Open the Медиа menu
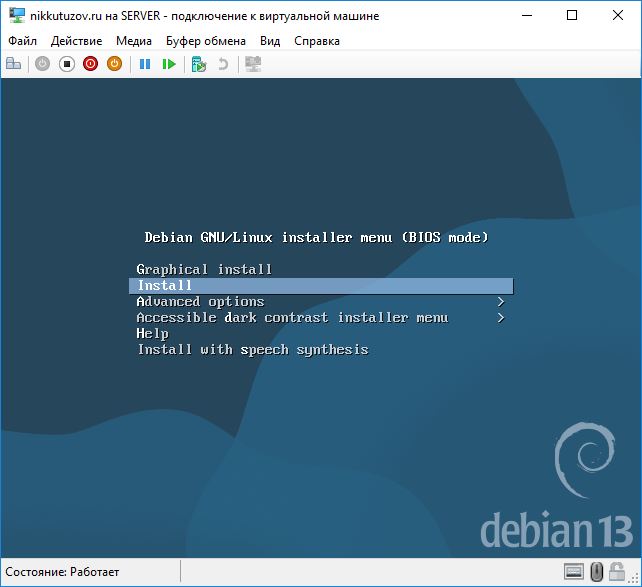Image resolution: width=642 pixels, height=587 pixels. [x=134, y=41]
